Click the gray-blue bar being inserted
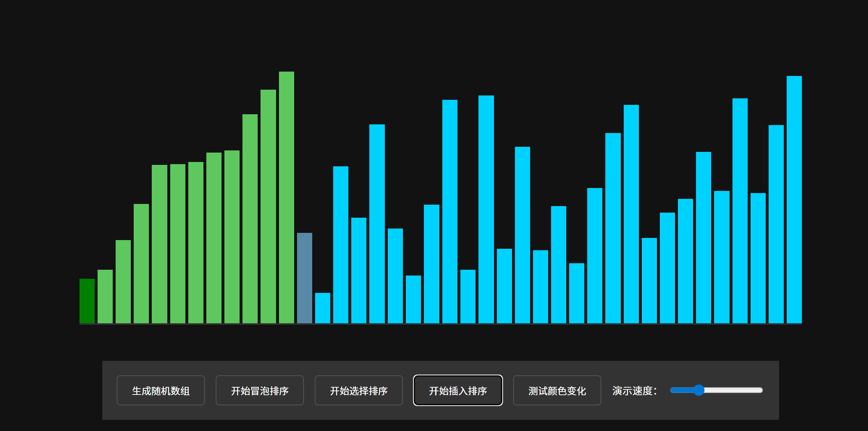The image size is (868, 431). click(x=305, y=278)
